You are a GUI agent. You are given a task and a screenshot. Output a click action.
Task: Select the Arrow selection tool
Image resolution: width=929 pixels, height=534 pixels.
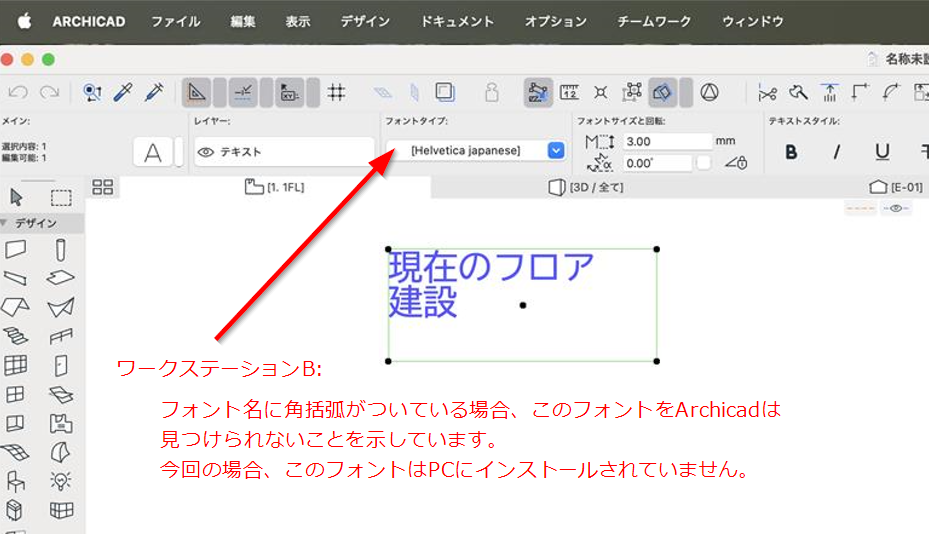[x=17, y=197]
